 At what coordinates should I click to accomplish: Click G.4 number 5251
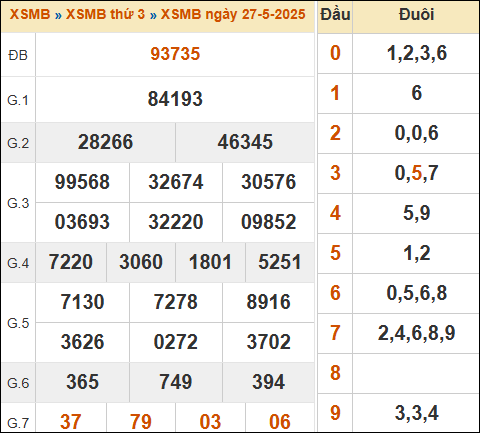pos(280,262)
